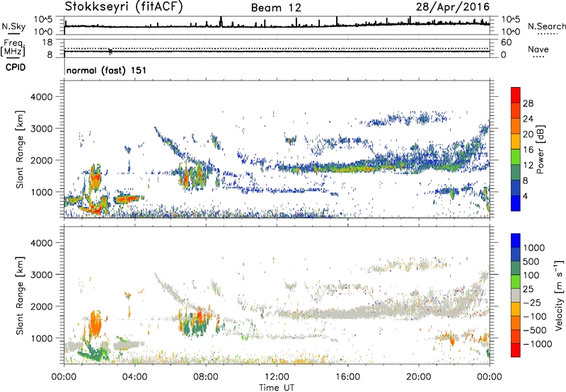Click velocity panel "Slant Range [km]" axis label

tap(20, 295)
